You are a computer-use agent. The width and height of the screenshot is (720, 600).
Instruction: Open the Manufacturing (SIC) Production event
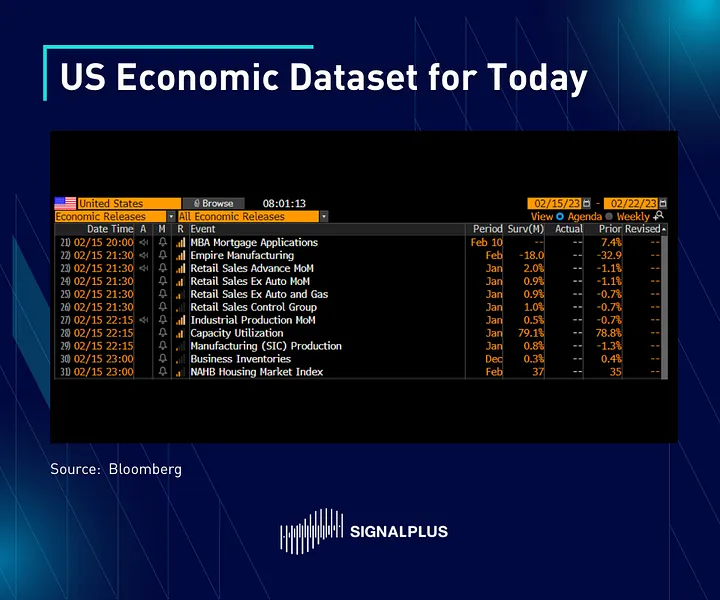point(266,346)
